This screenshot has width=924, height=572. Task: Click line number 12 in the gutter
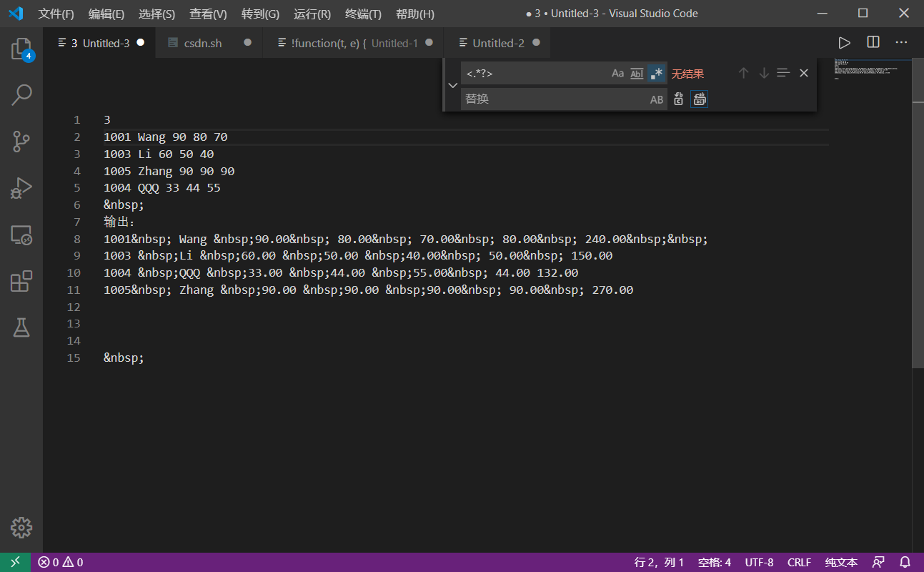(x=74, y=307)
